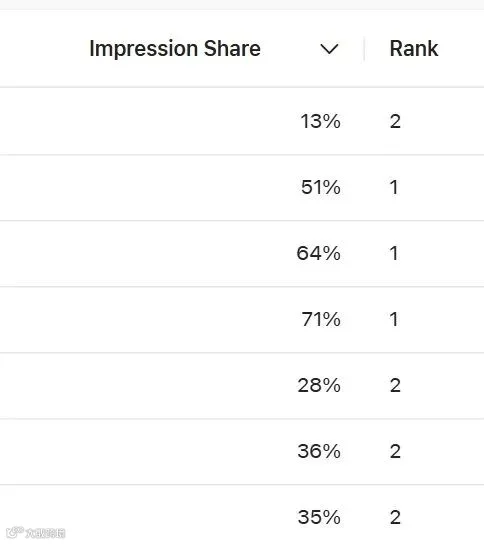The width and height of the screenshot is (484, 544).
Task: Click the Rank column header
Action: (x=414, y=48)
